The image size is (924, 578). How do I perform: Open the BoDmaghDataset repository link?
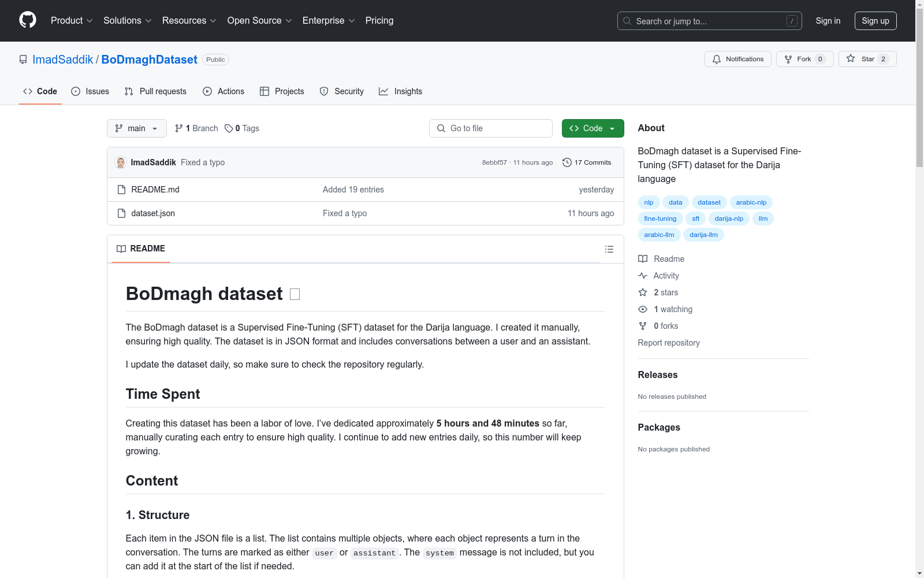tap(150, 60)
